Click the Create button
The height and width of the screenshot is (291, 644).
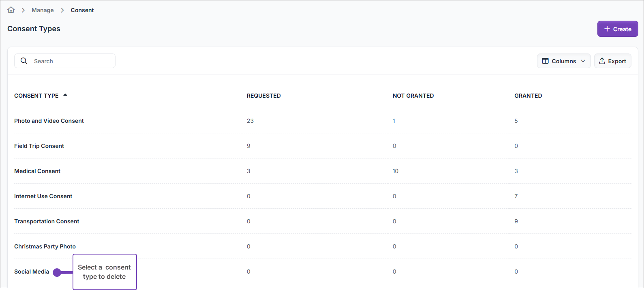coord(617,29)
